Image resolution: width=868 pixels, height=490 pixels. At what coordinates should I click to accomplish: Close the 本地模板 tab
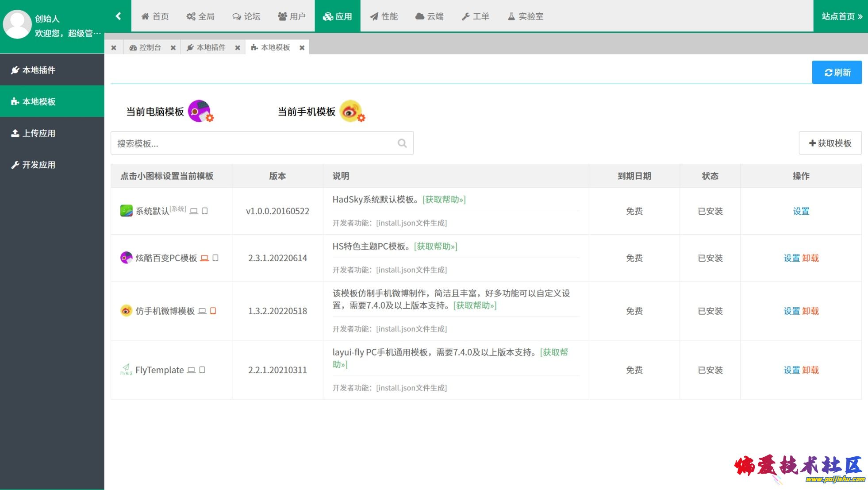302,48
